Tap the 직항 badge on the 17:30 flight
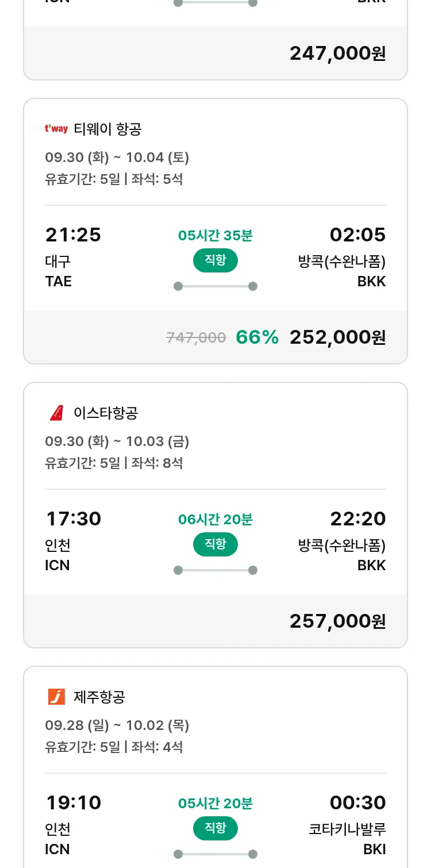This screenshot has height=868, width=431. point(215,544)
